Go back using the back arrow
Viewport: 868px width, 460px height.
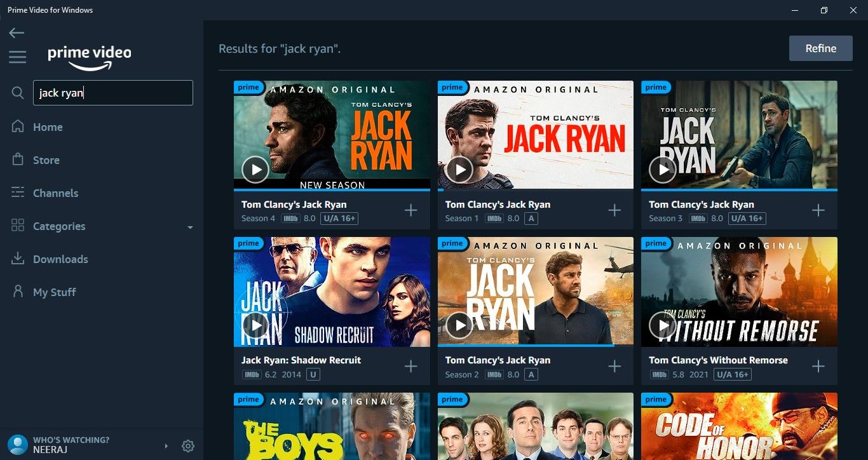pos(17,33)
